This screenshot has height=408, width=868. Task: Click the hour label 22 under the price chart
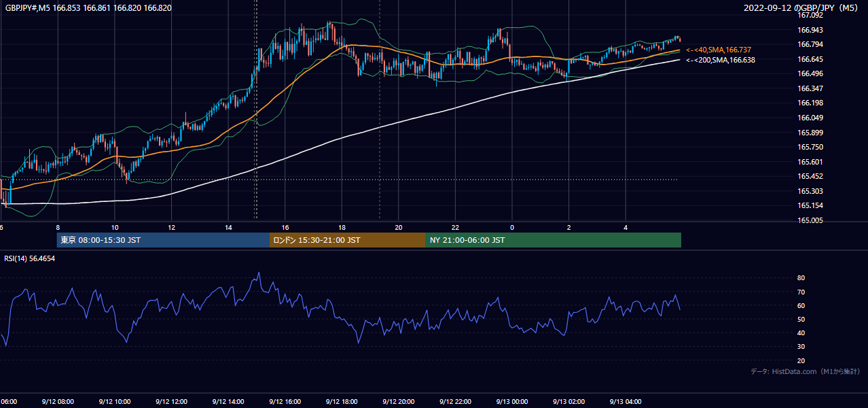click(x=455, y=228)
